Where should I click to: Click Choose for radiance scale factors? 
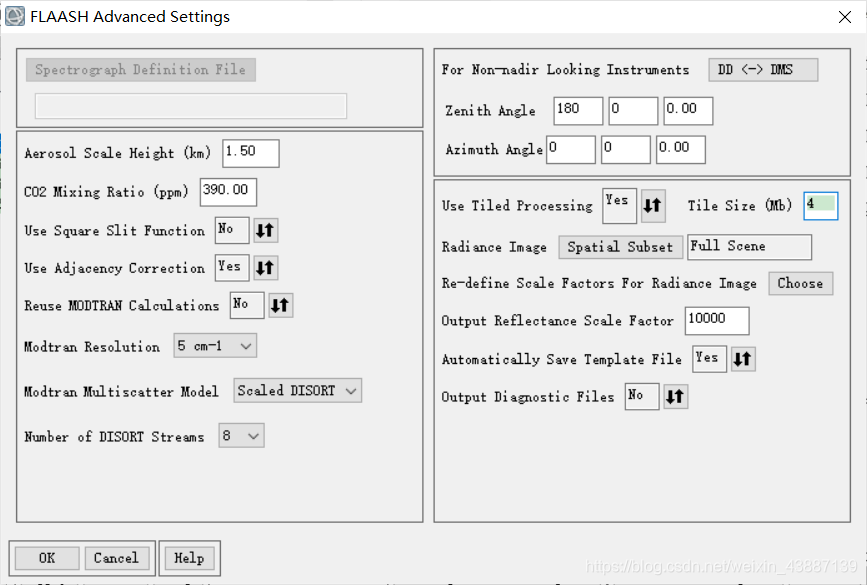point(800,283)
